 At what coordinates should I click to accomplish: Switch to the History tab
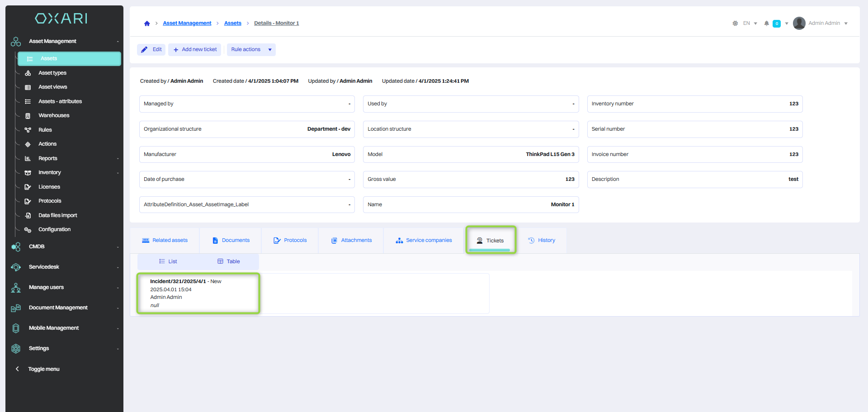[542, 241]
